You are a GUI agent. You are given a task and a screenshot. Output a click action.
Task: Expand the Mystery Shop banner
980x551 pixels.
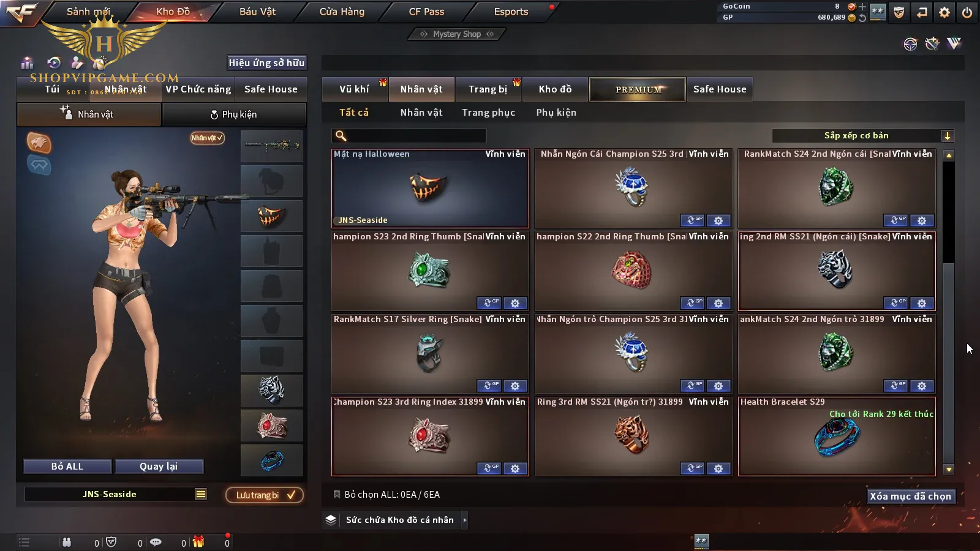[x=456, y=34]
